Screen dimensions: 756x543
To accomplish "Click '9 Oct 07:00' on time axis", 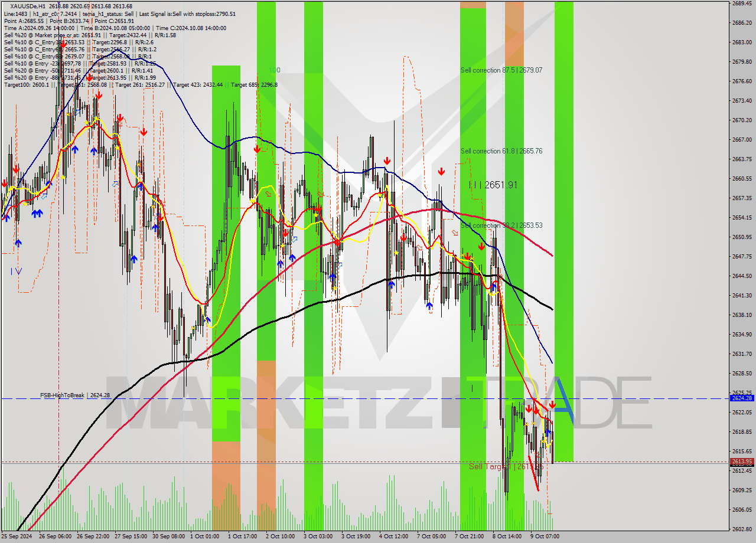I will pyautogui.click(x=545, y=537).
